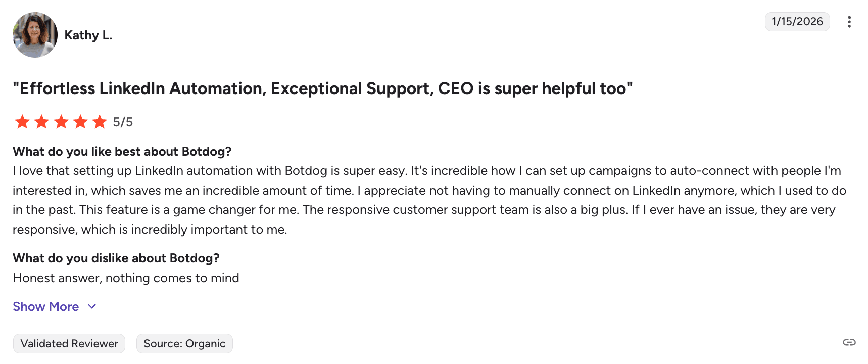Click the 1/15/2026 date badge
This screenshot has height=364, width=868.
click(x=797, y=22)
